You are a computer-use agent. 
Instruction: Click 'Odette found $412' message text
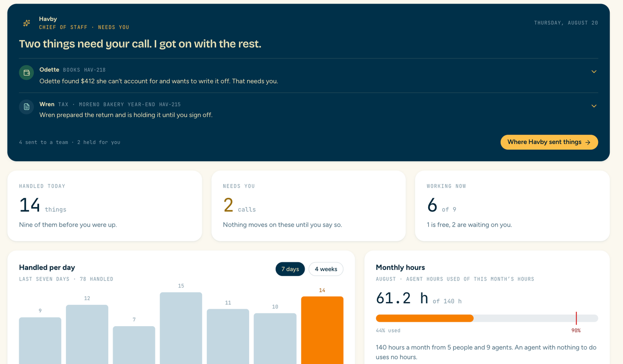(x=159, y=81)
